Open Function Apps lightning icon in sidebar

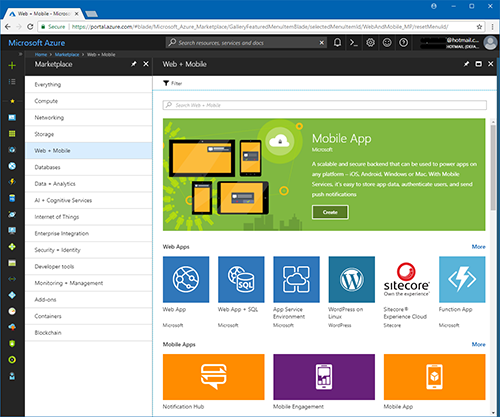point(12,182)
